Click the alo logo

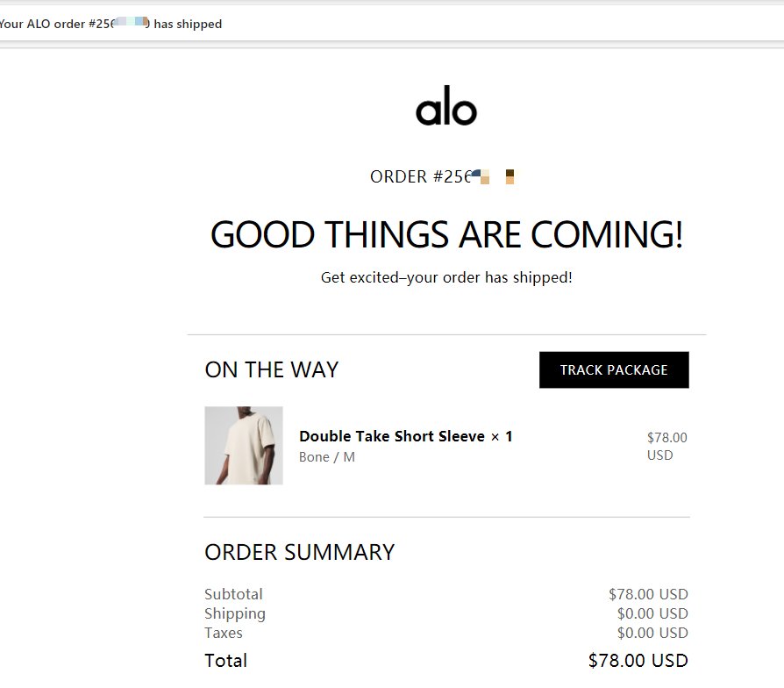click(x=446, y=109)
